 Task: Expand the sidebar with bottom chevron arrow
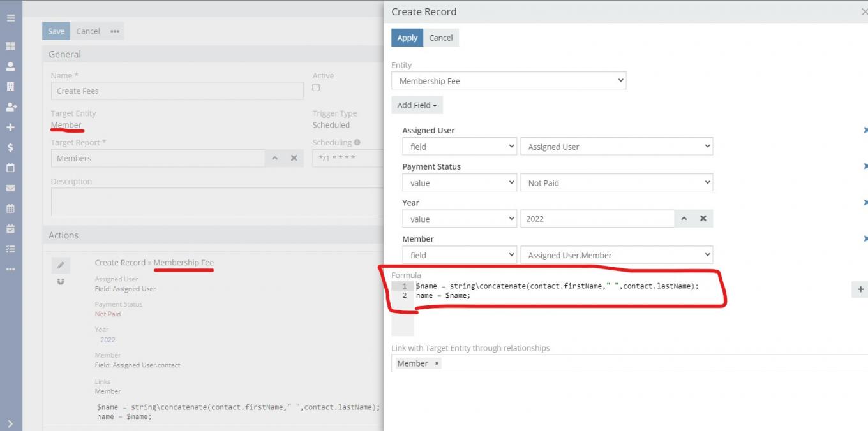tap(10, 423)
